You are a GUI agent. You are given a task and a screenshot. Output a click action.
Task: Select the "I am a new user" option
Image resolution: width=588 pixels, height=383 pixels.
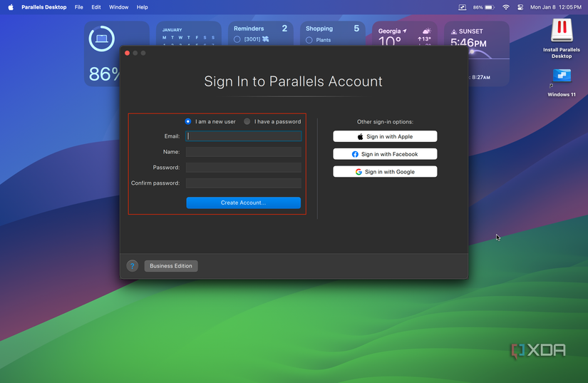click(x=188, y=121)
